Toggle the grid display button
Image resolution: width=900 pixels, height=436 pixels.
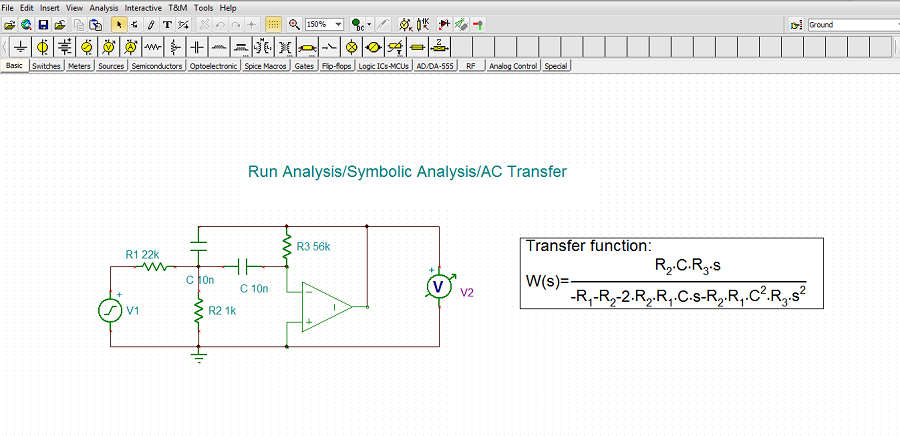coord(273,24)
